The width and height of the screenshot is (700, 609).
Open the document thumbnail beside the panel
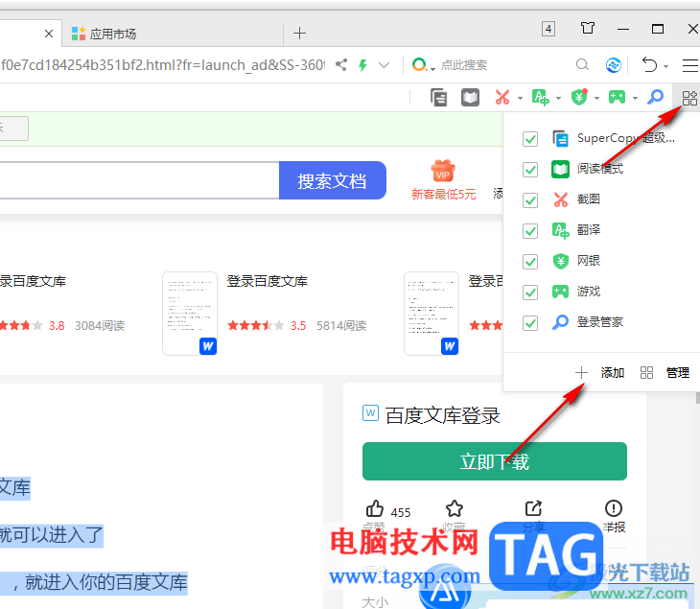pyautogui.click(x=432, y=314)
